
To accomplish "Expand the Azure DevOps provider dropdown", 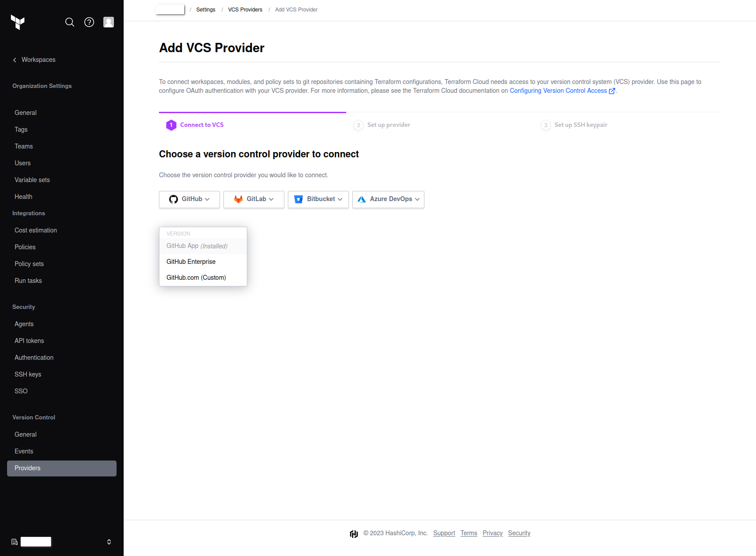I will coord(388,199).
